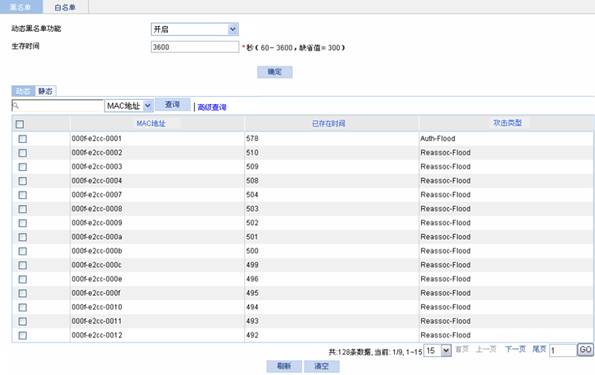The height and width of the screenshot is (375, 595).
Task: Click the Reassoc-Flood cell for 000f-e2cc-0012
Action: 445,335
